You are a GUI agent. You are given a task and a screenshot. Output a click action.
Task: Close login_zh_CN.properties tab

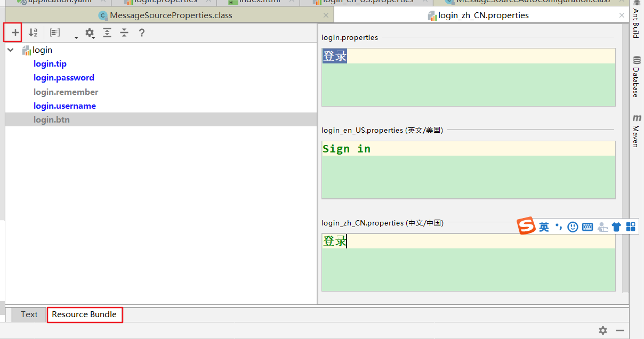coord(622,15)
